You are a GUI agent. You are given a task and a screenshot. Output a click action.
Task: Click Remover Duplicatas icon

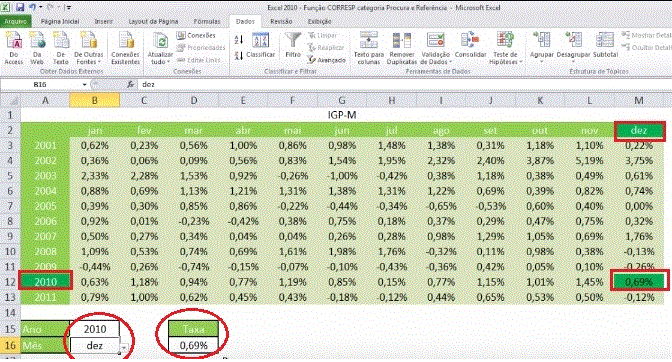coord(402,48)
